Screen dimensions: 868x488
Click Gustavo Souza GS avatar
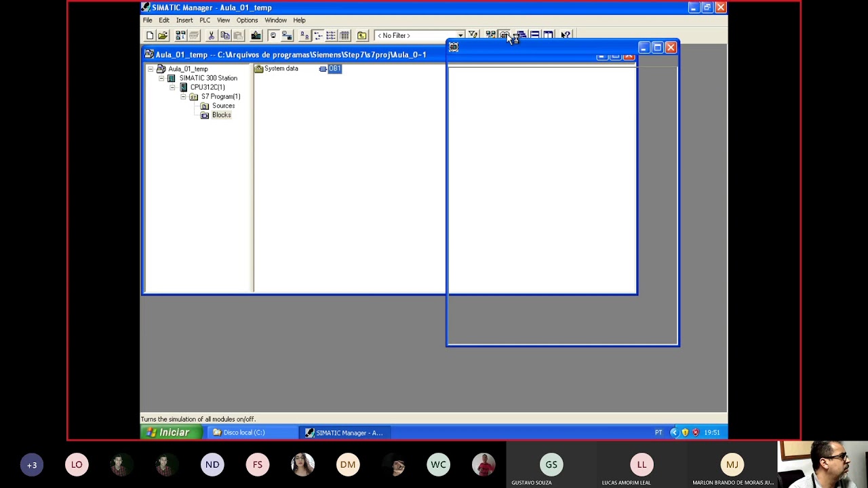point(551,465)
